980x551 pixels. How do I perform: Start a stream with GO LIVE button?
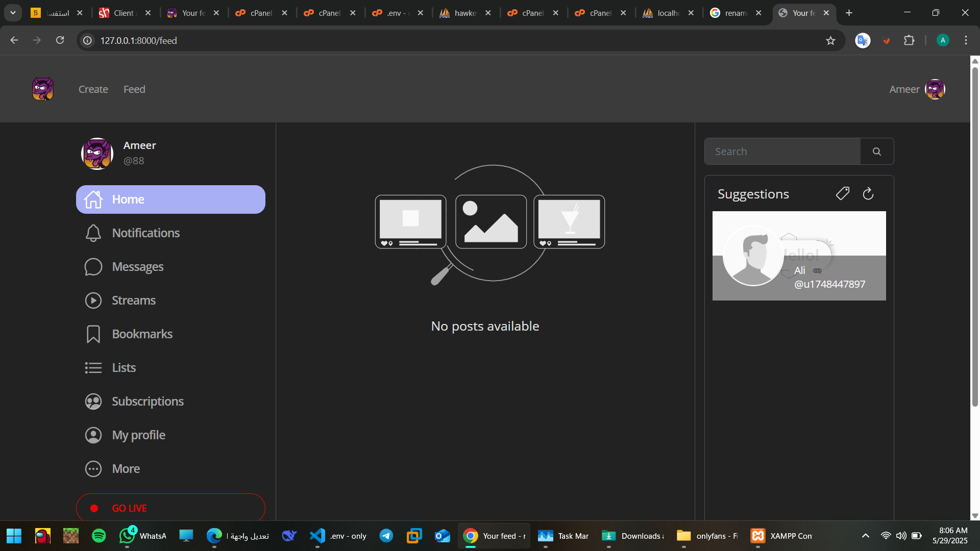click(x=170, y=508)
